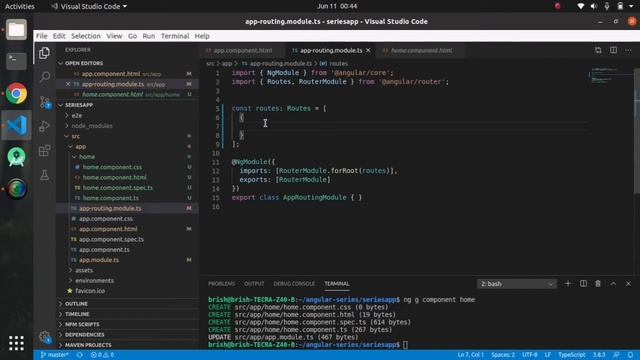The height and width of the screenshot is (360, 640).
Task: Click Ln 7, Col 1 position
Action: pyautogui.click(x=470, y=355)
